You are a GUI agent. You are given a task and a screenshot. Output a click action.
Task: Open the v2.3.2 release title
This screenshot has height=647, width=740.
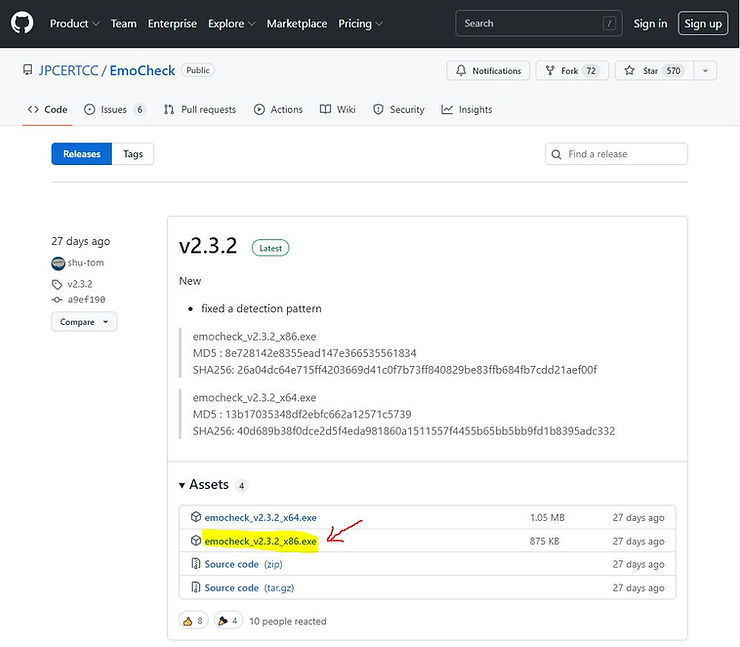208,246
